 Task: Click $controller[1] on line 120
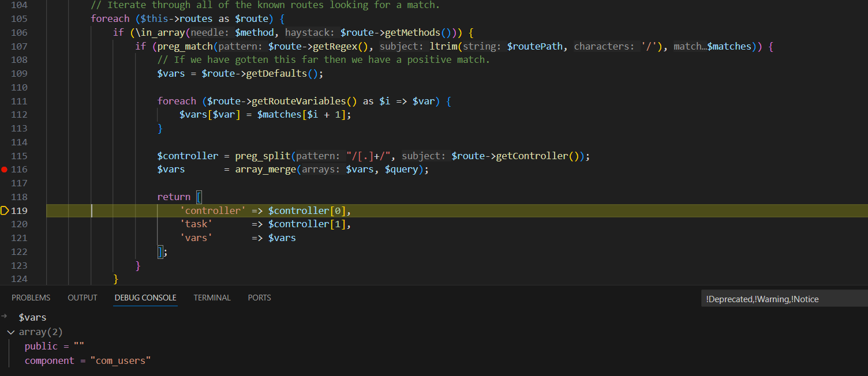click(x=307, y=224)
